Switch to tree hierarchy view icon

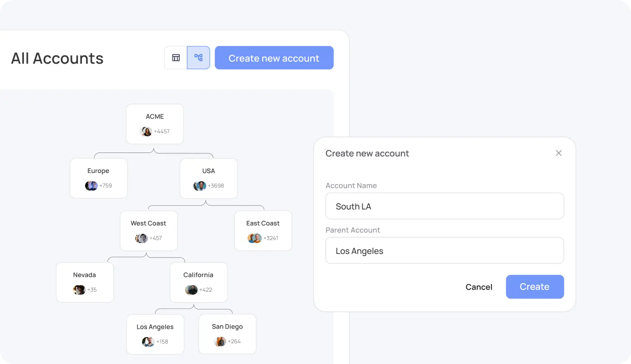coord(198,58)
